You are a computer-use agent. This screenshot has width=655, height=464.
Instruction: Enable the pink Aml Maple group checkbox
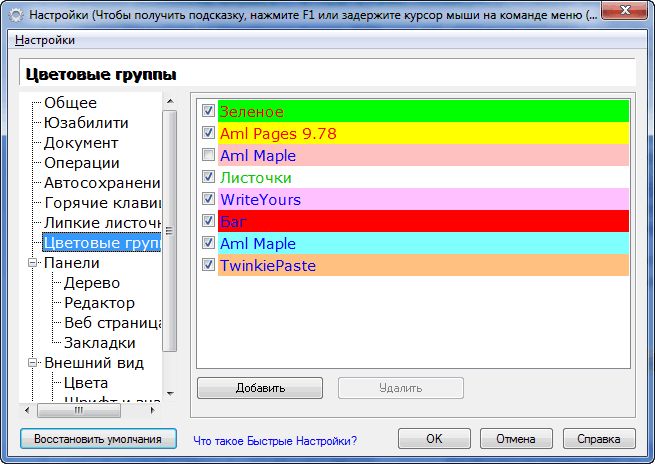pyautogui.click(x=208, y=155)
